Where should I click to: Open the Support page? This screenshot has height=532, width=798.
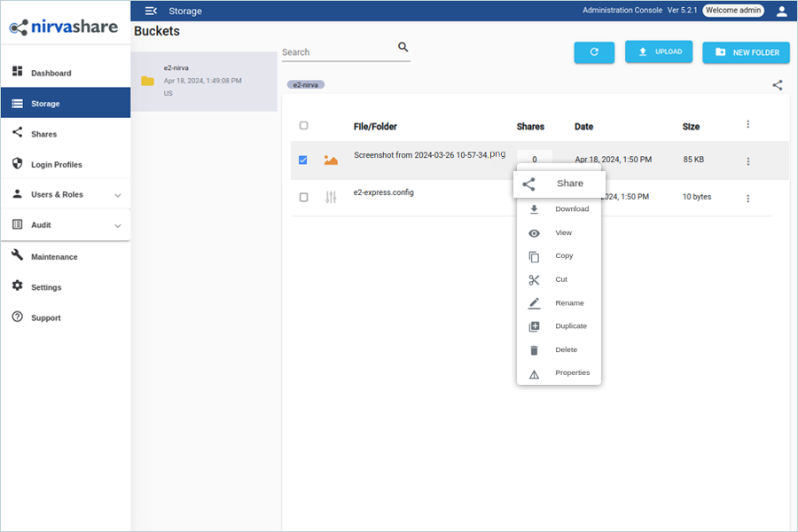point(65,317)
